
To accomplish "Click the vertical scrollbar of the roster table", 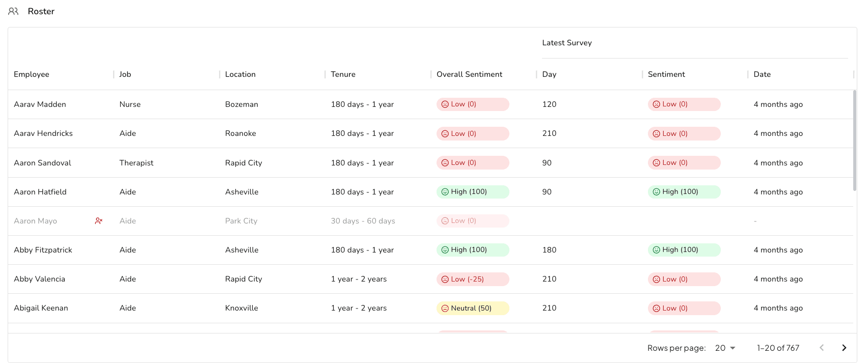I will (x=855, y=141).
